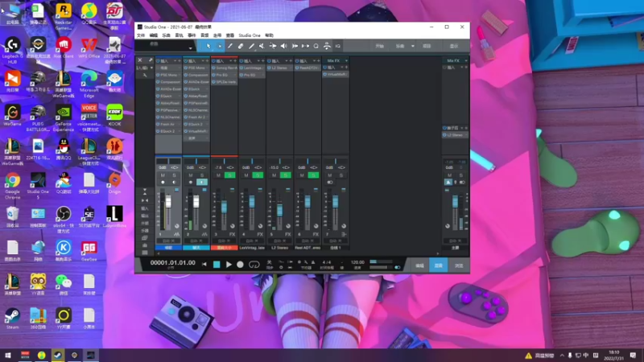The image size is (644, 362).
Task: Switch to the Edit tab at bottom right
Action: pyautogui.click(x=419, y=266)
